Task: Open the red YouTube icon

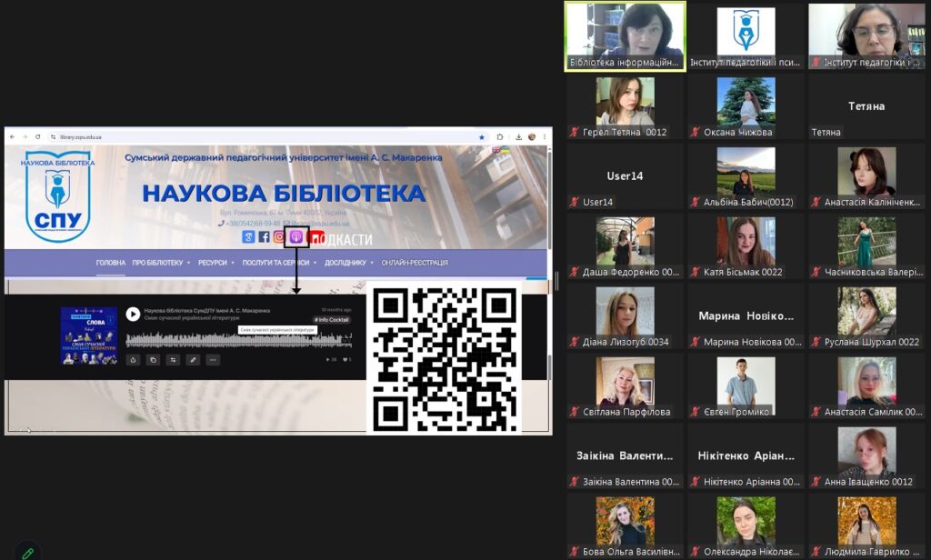Action: pos(315,237)
